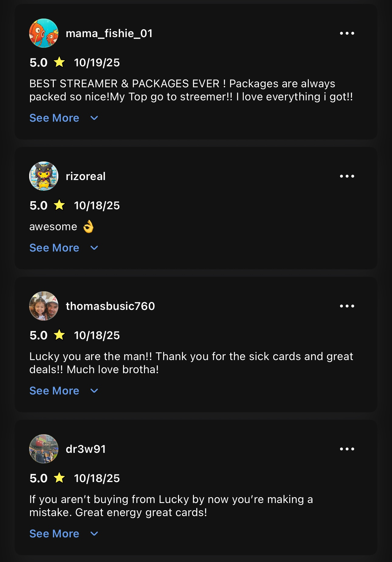Click See More under the awesome review
This screenshot has width=392, height=562.
[x=54, y=248]
